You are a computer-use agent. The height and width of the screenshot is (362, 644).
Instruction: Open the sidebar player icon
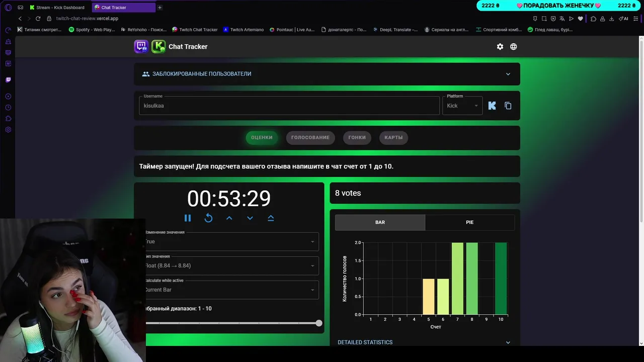[x=8, y=96]
